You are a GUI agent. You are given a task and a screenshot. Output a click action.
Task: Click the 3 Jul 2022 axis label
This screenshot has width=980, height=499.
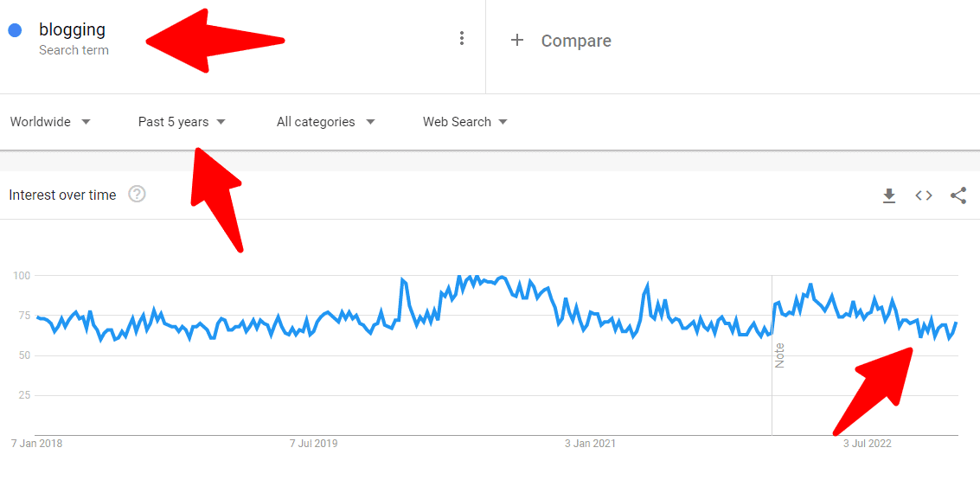click(x=866, y=443)
